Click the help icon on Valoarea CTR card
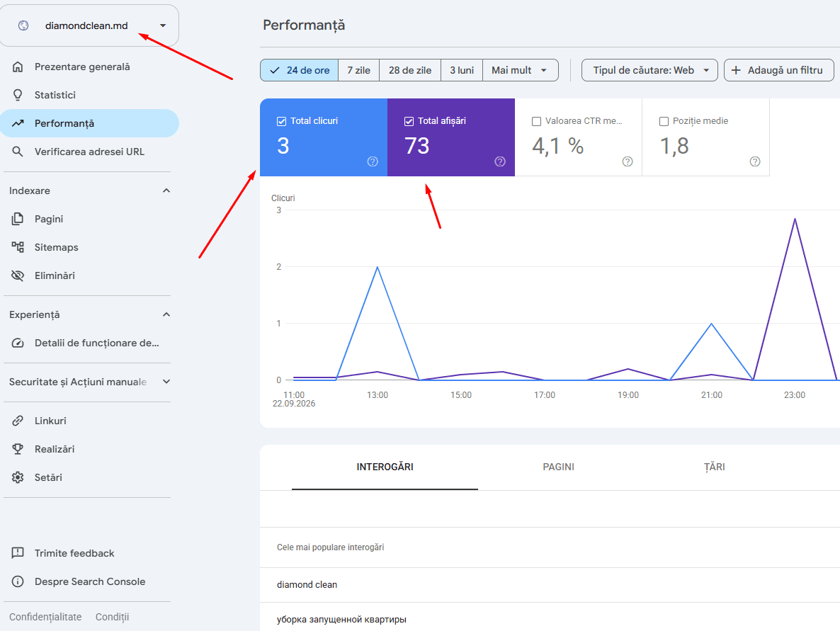Screen dimensions: 840x631 tap(628, 161)
